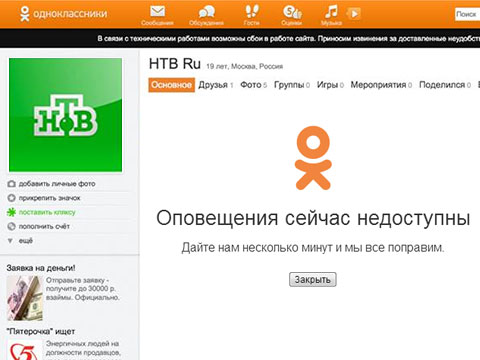This screenshot has height=360, width=480.
Task: Click the large orange Odnoklassniki figure
Action: click(313, 158)
